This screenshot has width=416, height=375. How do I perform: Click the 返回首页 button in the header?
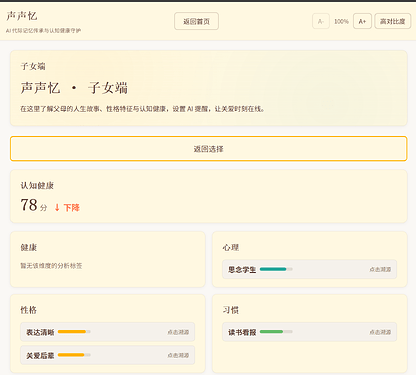196,21
